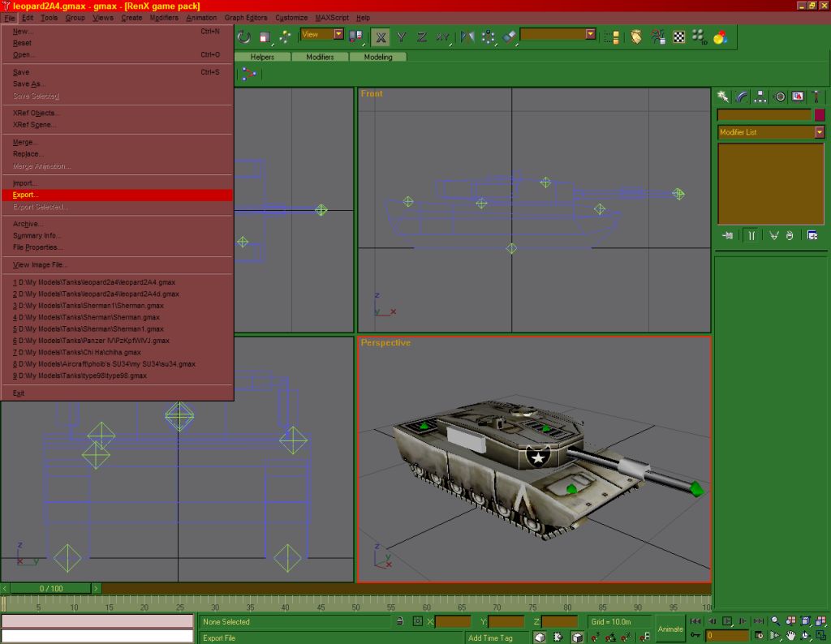This screenshot has width=831, height=644.
Task: Open the View reference coordinate dropdown
Action: pyautogui.click(x=338, y=35)
